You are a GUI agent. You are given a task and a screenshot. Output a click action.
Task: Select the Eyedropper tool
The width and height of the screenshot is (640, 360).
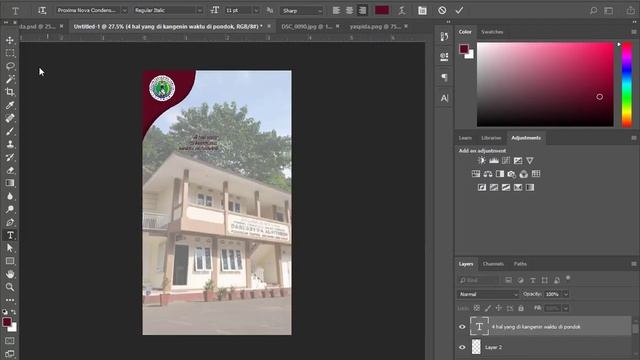(x=10, y=105)
